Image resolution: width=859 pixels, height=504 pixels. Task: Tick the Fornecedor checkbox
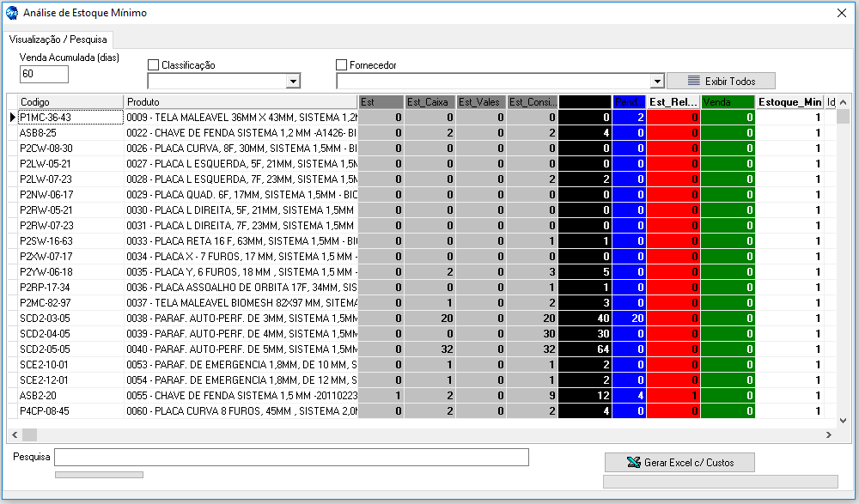click(x=342, y=65)
